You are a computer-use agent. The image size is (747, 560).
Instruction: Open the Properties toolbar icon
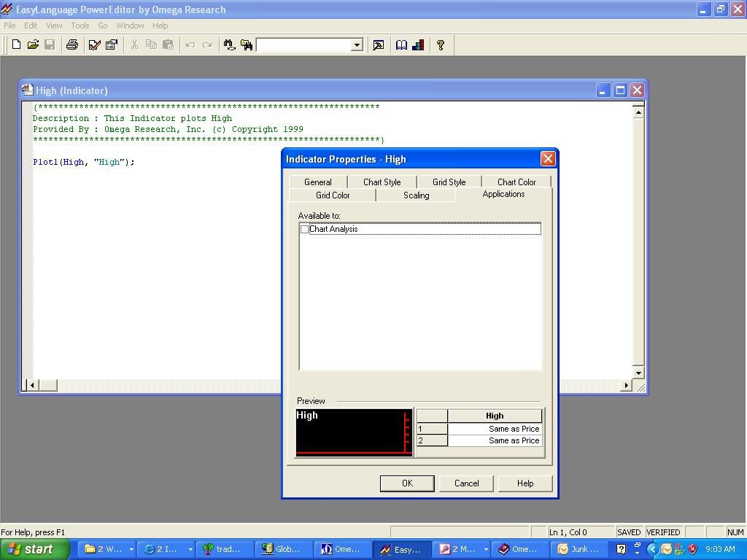(112, 44)
